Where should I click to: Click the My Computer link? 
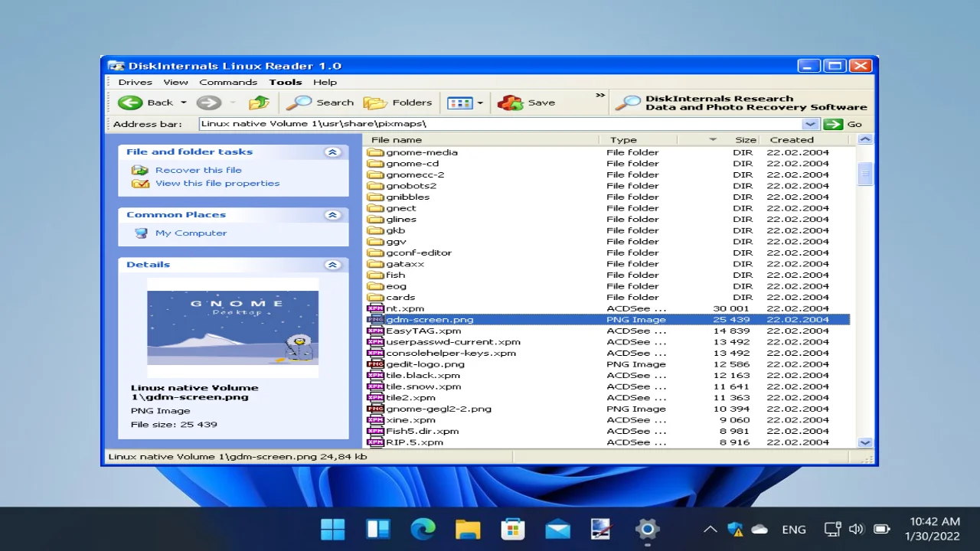click(191, 233)
